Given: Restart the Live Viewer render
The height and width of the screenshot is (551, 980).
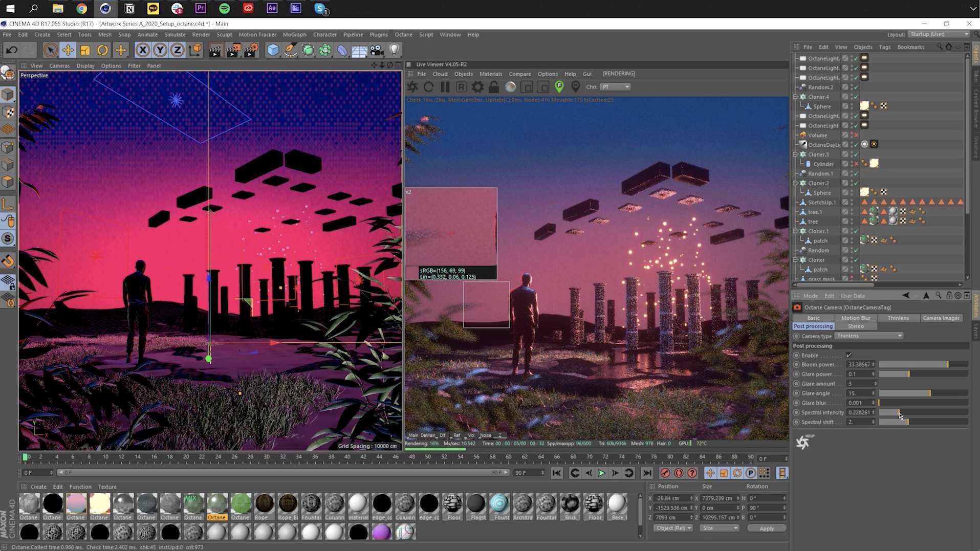Looking at the screenshot, I should 429,87.
